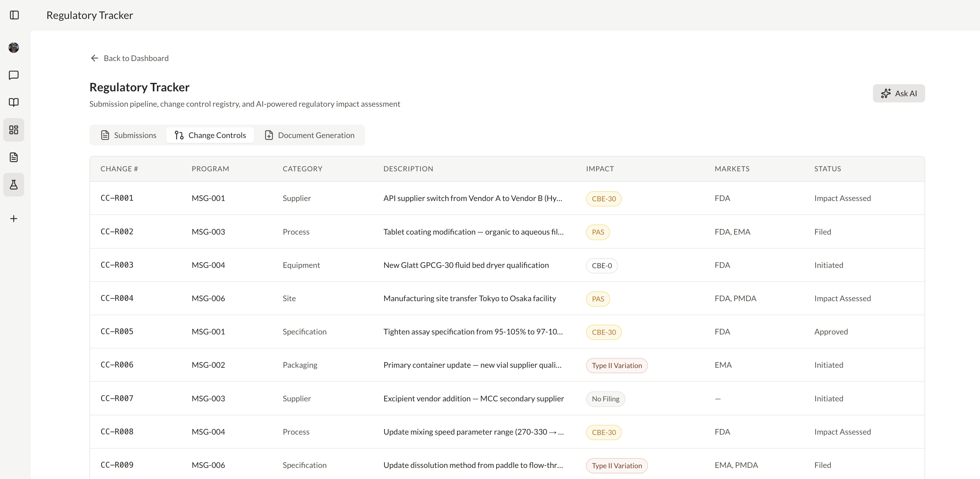Open the user avatar profile
The height and width of the screenshot is (479, 980).
[x=14, y=48]
